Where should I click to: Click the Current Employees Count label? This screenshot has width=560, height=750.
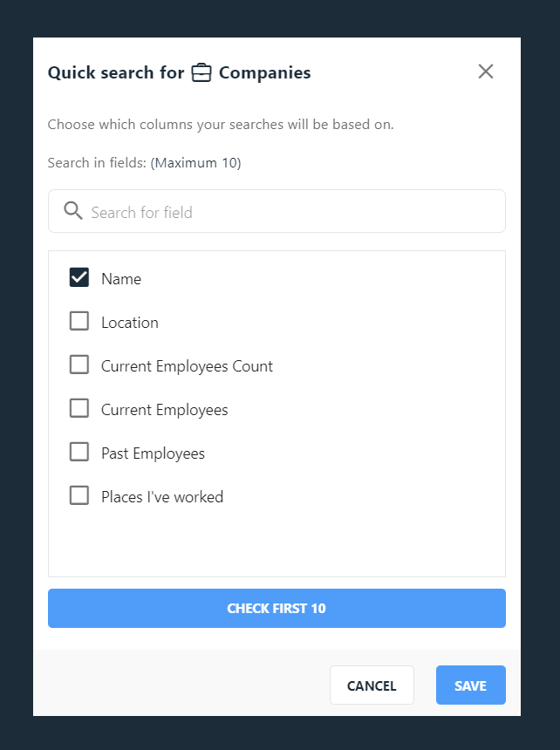187,366
